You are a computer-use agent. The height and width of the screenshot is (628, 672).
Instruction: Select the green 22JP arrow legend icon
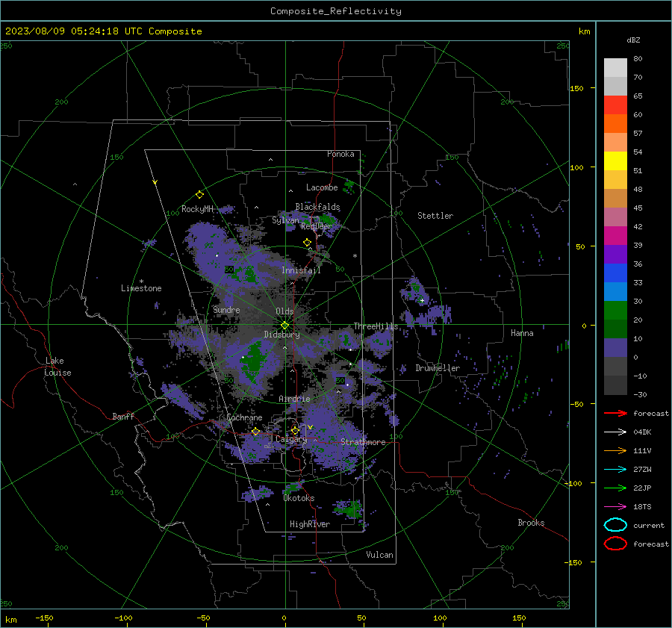click(615, 488)
